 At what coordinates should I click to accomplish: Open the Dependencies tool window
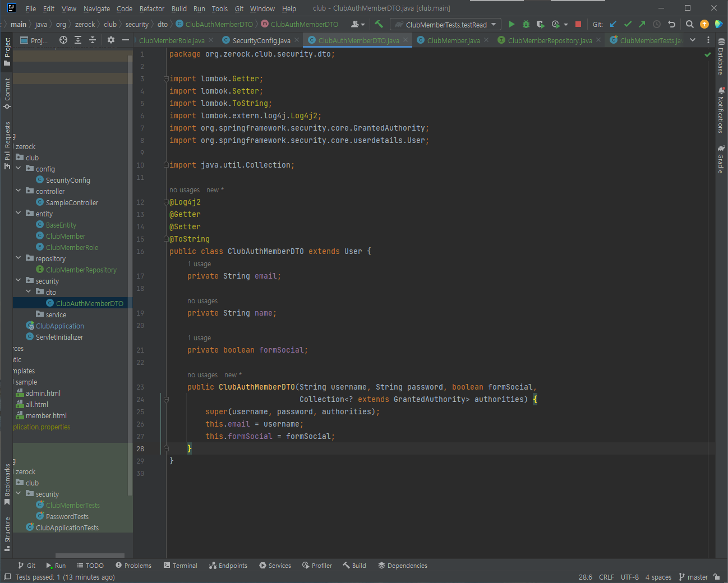403,566
